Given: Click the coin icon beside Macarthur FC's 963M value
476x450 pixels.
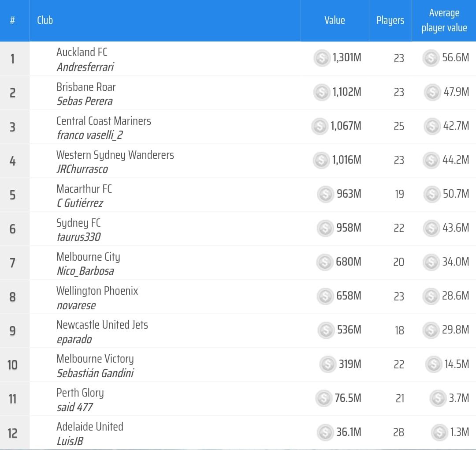Looking at the screenshot, I should [x=326, y=194].
